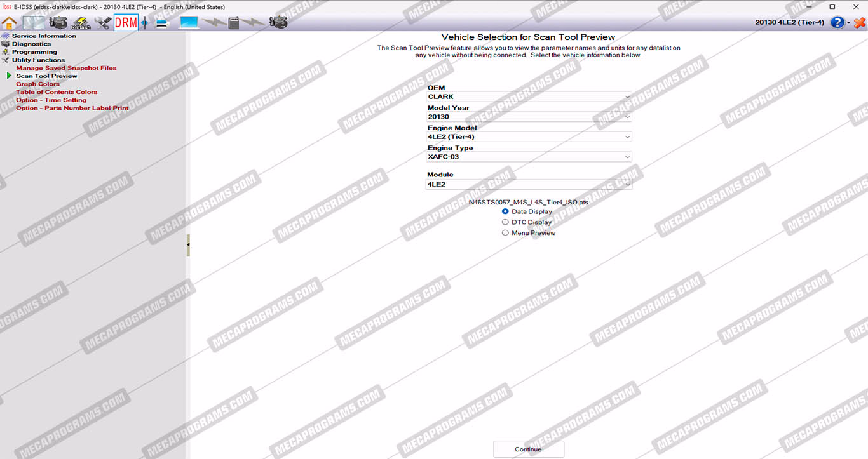Open the Model Year dropdown

point(529,117)
